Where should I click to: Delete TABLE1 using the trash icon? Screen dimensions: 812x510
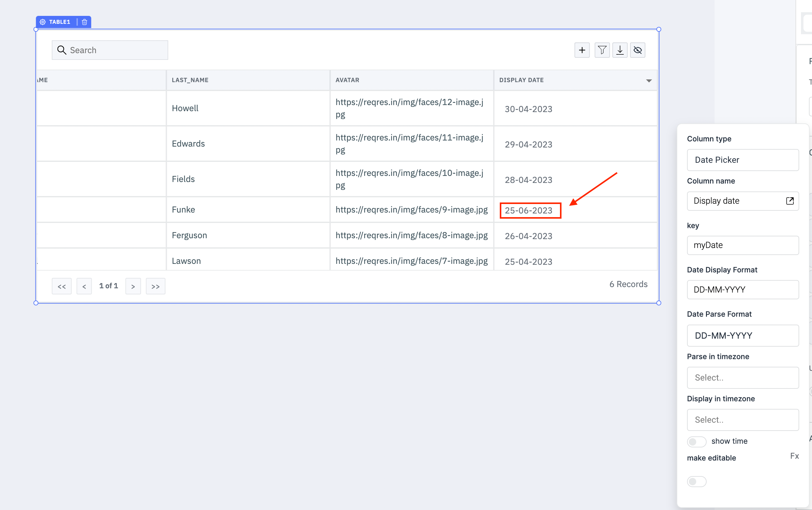coord(84,22)
